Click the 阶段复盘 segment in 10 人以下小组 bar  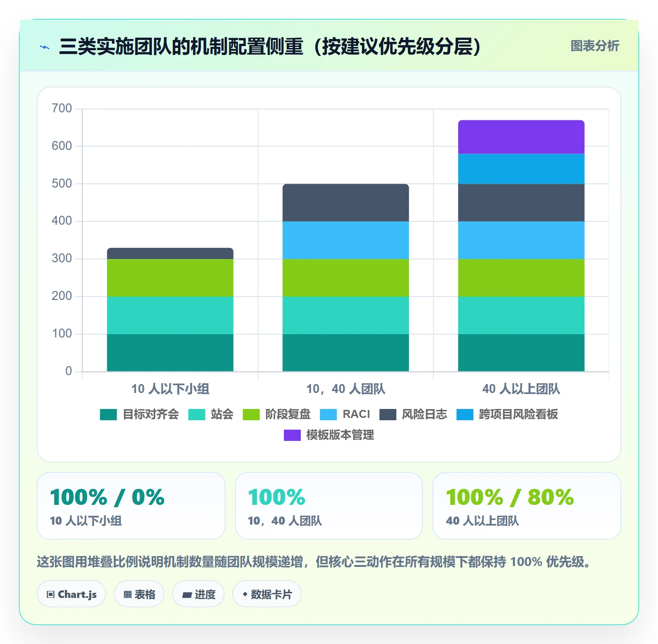[x=170, y=278]
